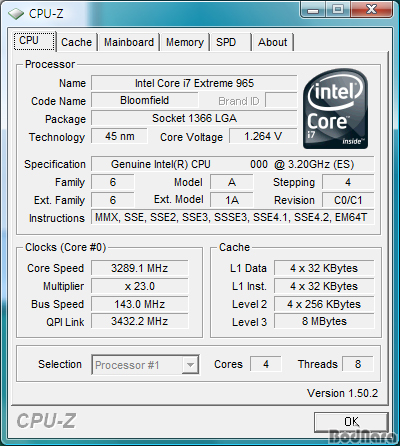The width and height of the screenshot is (400, 446).
Task: Open the Mainboard tab
Action: click(x=129, y=42)
